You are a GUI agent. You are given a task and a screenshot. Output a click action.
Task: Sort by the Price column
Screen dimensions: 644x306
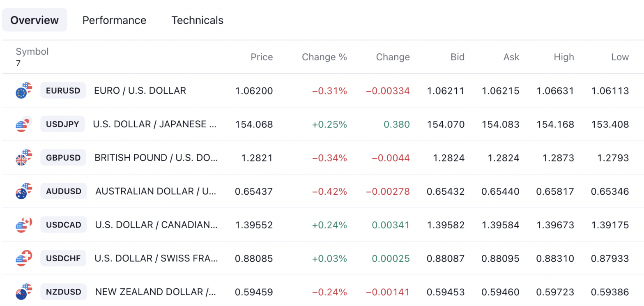tap(262, 57)
